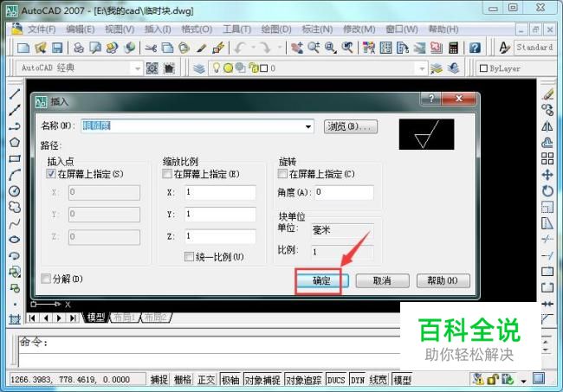Click the 角度(A) angle input field
563x392 pixels.
click(344, 192)
